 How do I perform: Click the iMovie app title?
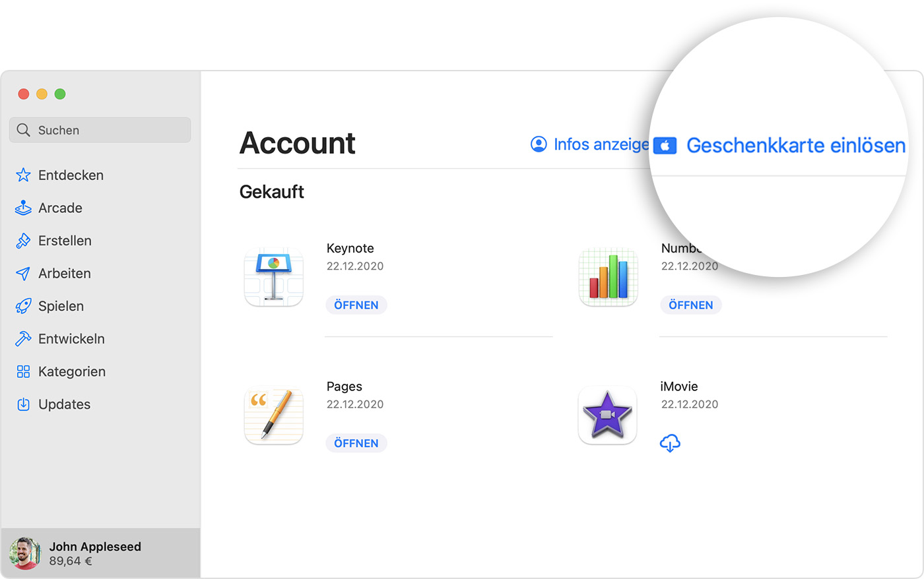679,386
